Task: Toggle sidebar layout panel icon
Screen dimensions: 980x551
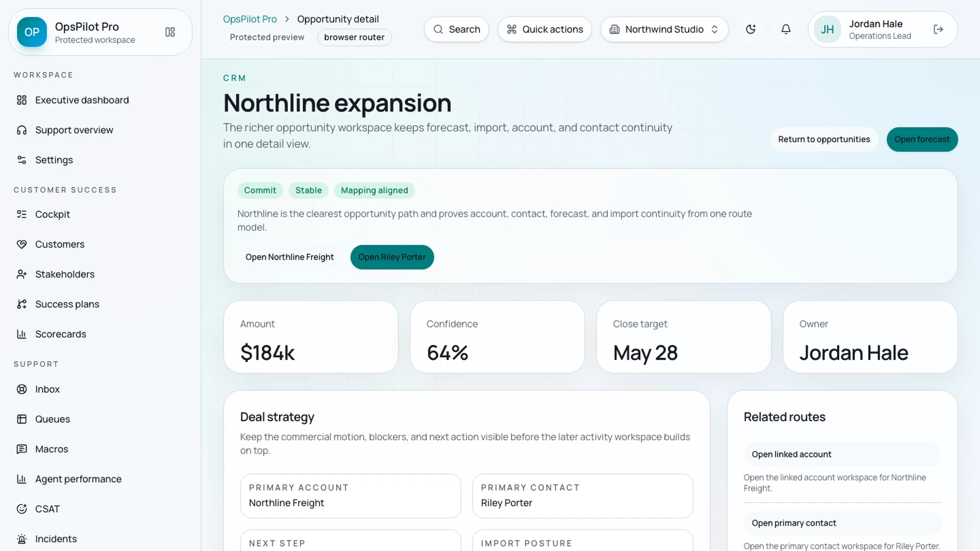Action: [x=170, y=32]
